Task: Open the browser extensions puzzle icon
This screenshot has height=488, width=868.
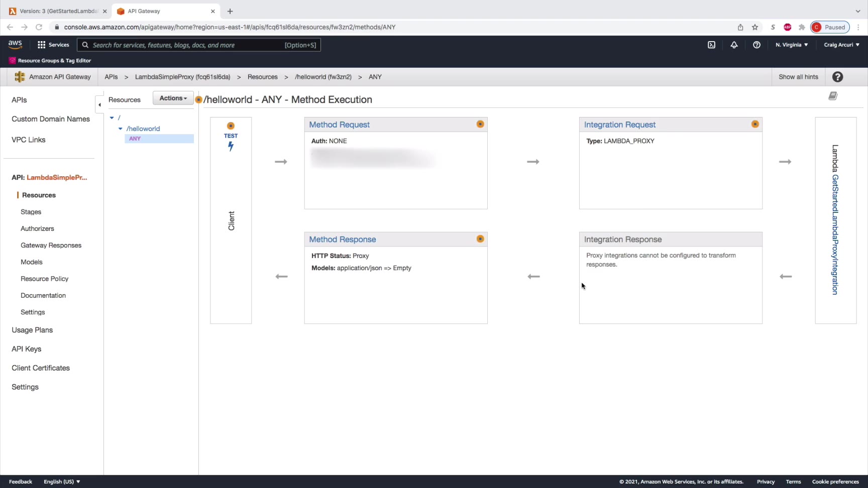Action: 802,27
